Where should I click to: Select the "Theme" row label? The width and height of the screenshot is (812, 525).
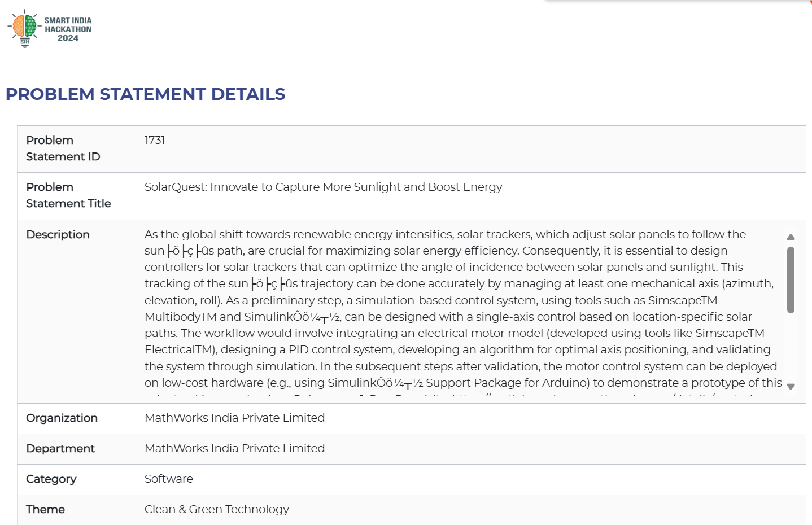pyautogui.click(x=45, y=509)
